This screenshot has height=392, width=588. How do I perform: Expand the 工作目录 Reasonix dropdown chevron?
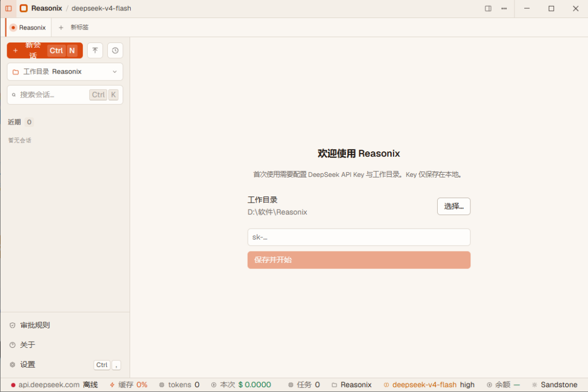click(115, 72)
